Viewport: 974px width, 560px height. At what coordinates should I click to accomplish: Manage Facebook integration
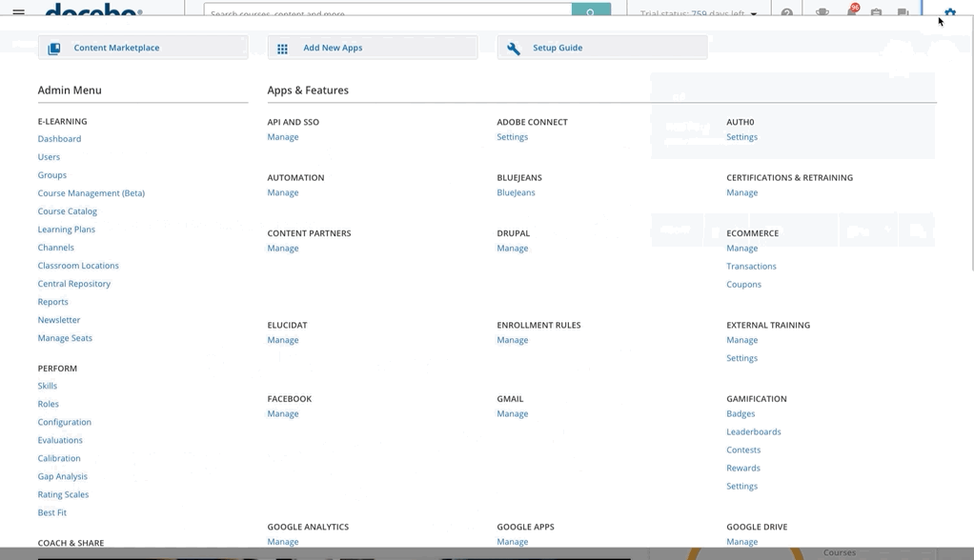click(283, 414)
